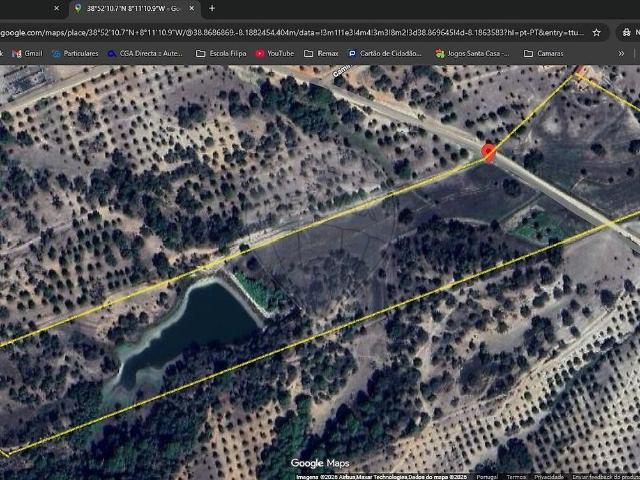Open the Termos link in the footer
Image resolution: width=640 pixels, height=480 pixels.
pos(516,477)
